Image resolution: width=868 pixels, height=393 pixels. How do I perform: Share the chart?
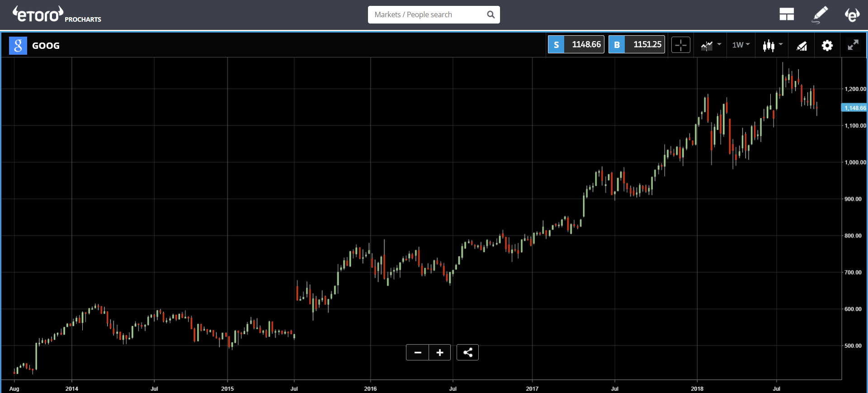point(467,352)
